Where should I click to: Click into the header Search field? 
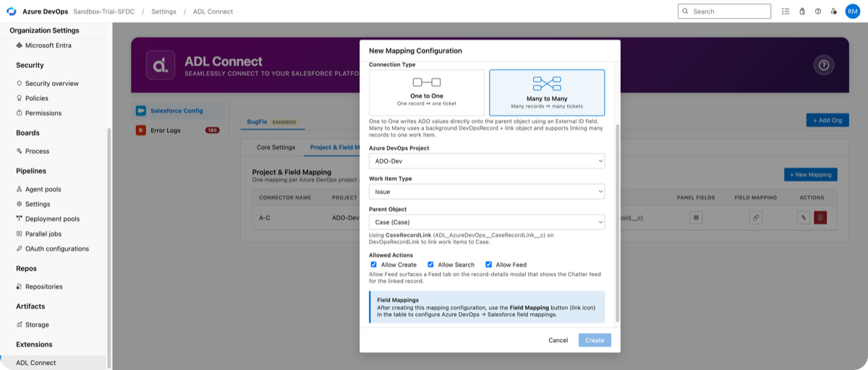725,12
